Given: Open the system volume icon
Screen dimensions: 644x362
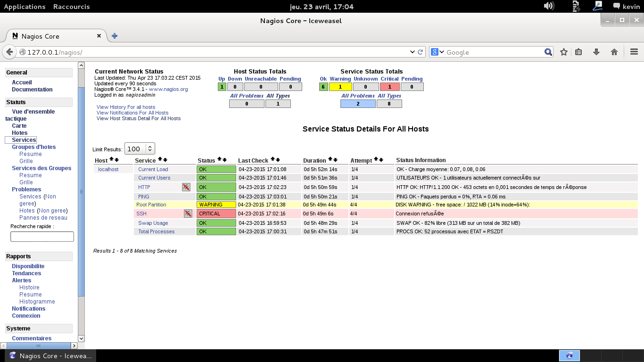Looking at the screenshot, I should click(x=548, y=6).
